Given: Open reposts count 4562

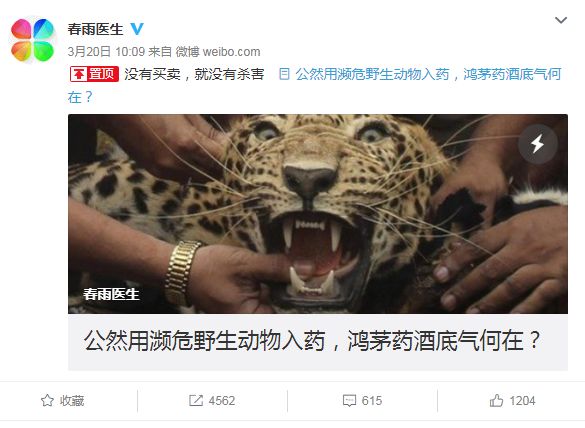Looking at the screenshot, I should pyautogui.click(x=222, y=400).
